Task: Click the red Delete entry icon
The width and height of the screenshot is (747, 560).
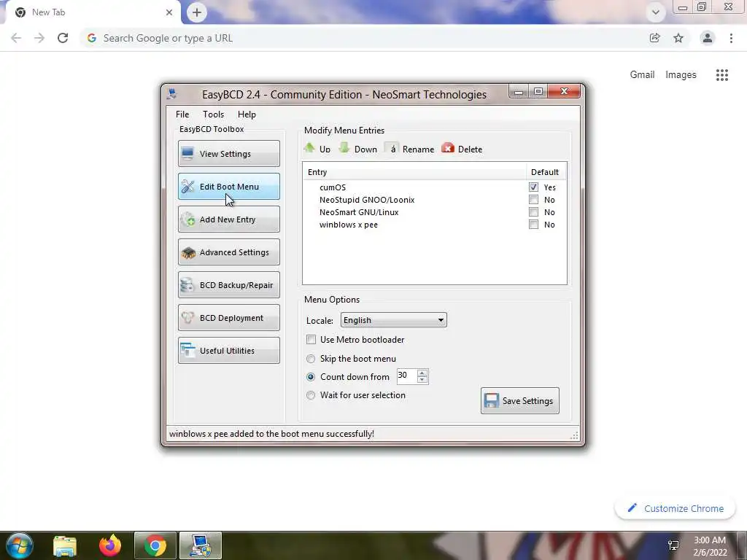Action: (x=448, y=148)
